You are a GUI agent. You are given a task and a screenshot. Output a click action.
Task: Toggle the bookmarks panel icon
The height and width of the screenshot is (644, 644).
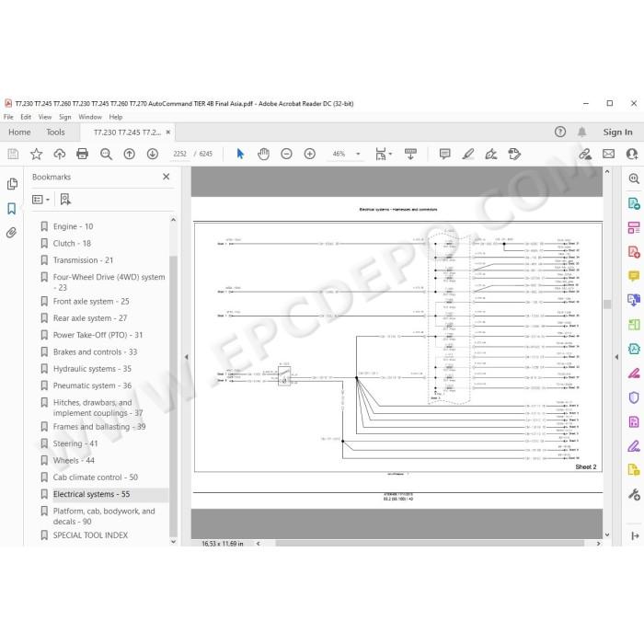11,209
